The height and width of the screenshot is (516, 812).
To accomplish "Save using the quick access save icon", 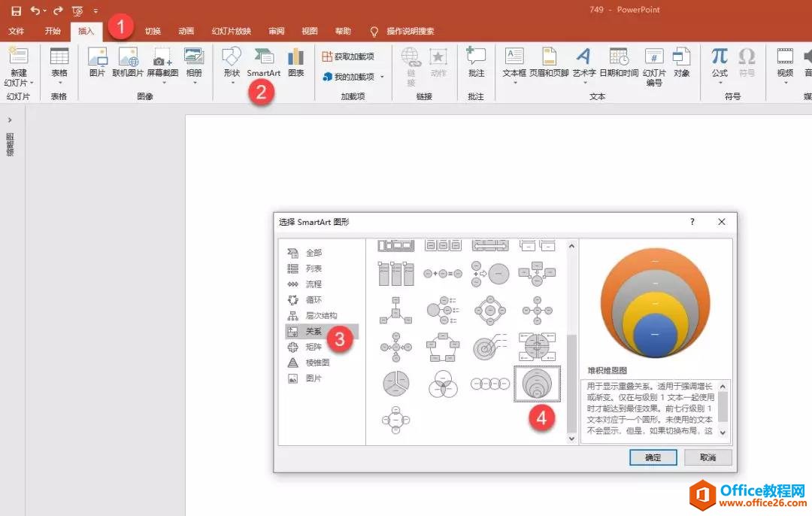I will click(16, 11).
